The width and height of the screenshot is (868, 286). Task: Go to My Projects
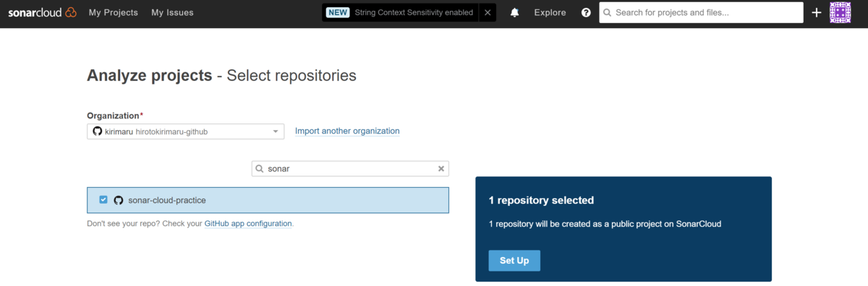click(x=113, y=12)
